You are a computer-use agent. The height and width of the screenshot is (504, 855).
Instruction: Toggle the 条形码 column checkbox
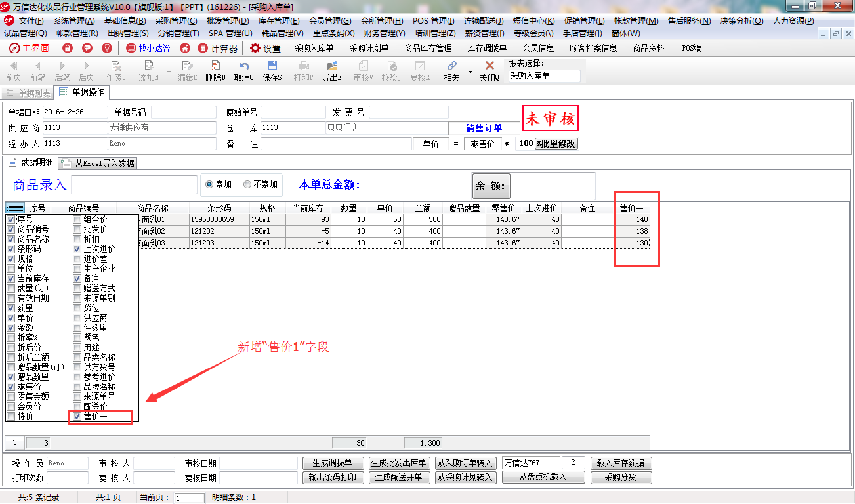(x=10, y=249)
